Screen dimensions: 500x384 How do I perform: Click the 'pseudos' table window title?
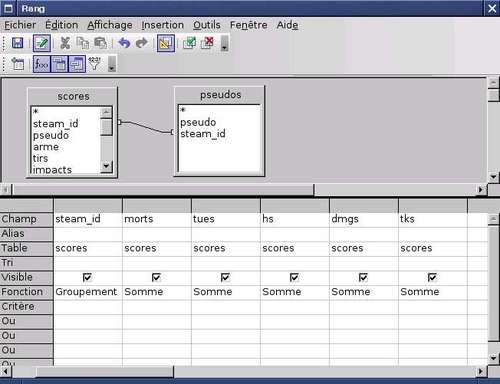[x=220, y=95]
